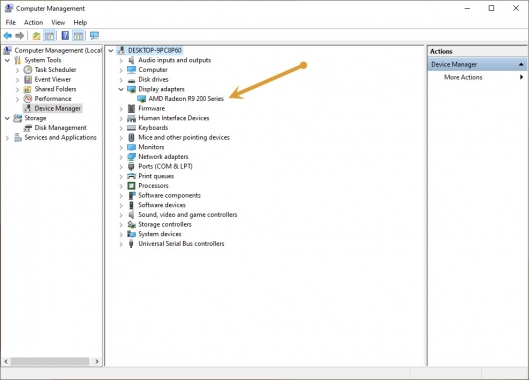Collapse the Display adapters category
Image resolution: width=529 pixels, height=380 pixels.
click(x=121, y=89)
